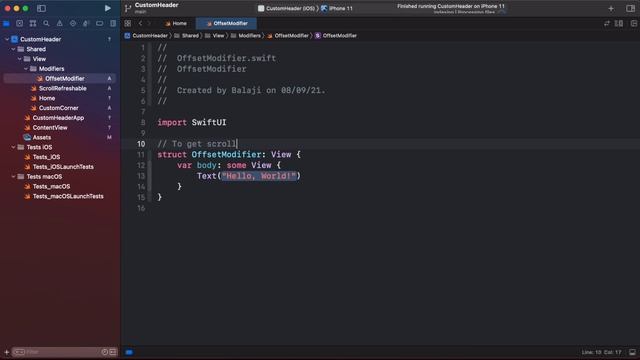Select the OffsetModifier file in navigator
The height and width of the screenshot is (360, 640).
point(60,78)
